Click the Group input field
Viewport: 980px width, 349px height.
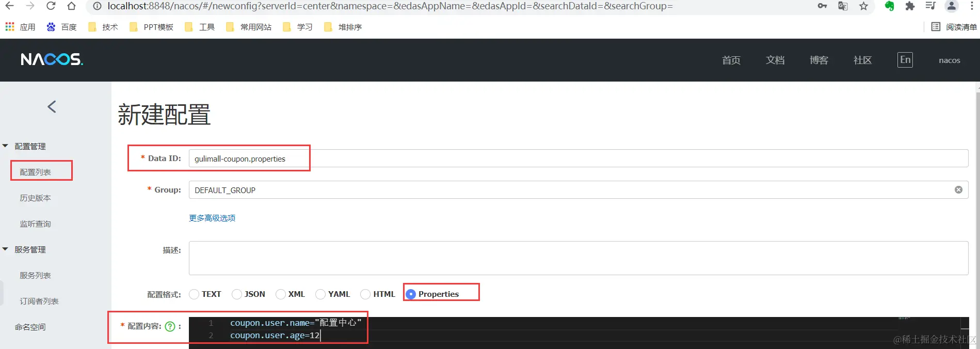click(579, 190)
